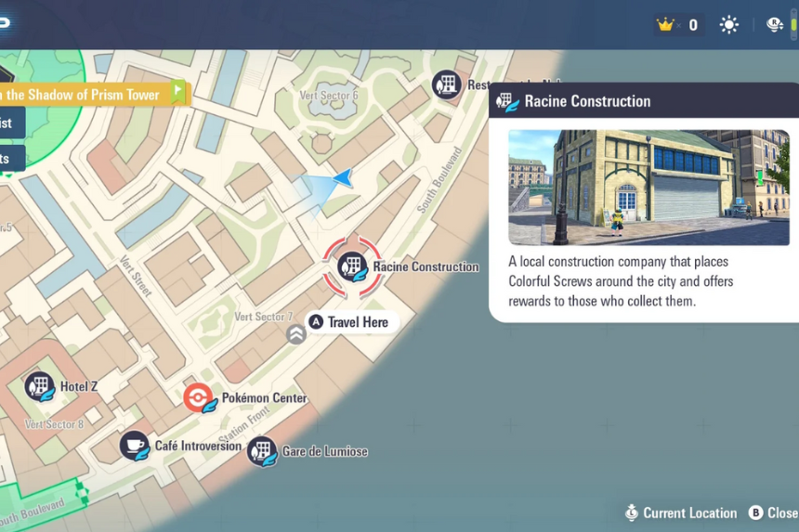The image size is (799, 532).
Task: Click the Racine Construction map marker
Action: pyautogui.click(x=352, y=266)
